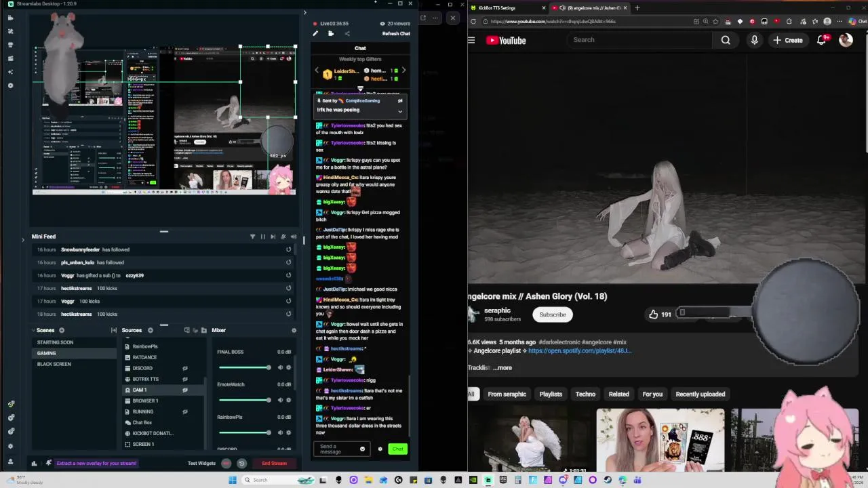Adjust the EmoteWatch volume slider
Screen dimensions: 868x488
coord(244,400)
